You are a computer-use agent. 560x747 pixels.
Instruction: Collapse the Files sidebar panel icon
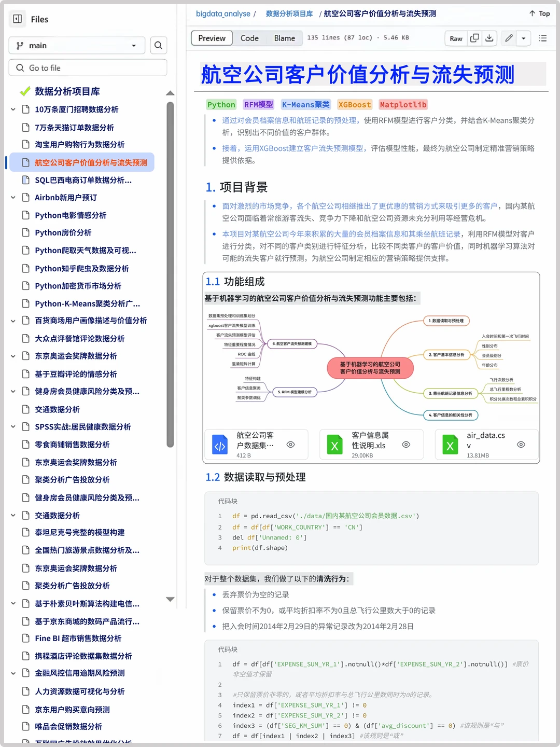[x=17, y=19]
